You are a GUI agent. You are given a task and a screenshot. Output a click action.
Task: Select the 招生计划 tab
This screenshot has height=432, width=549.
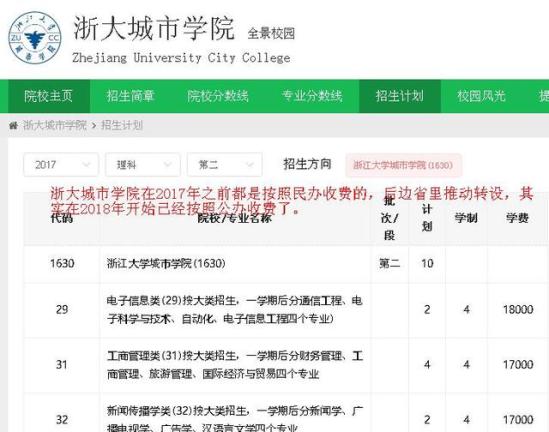click(x=400, y=96)
